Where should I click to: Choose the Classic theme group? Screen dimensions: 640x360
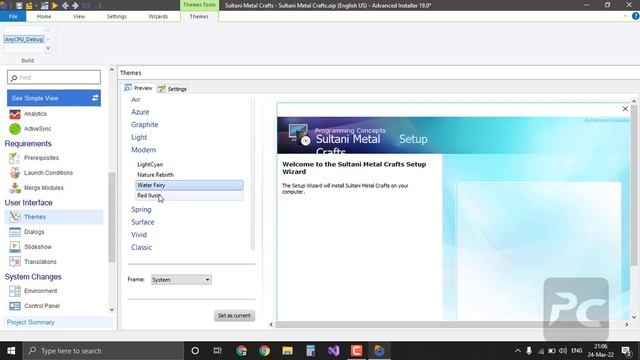(141, 248)
